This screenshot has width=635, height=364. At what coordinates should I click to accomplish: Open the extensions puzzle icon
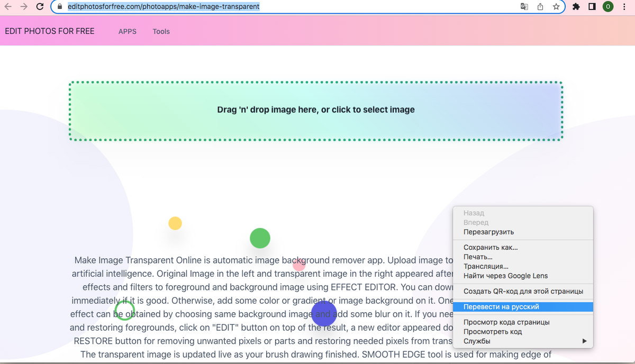(x=576, y=7)
